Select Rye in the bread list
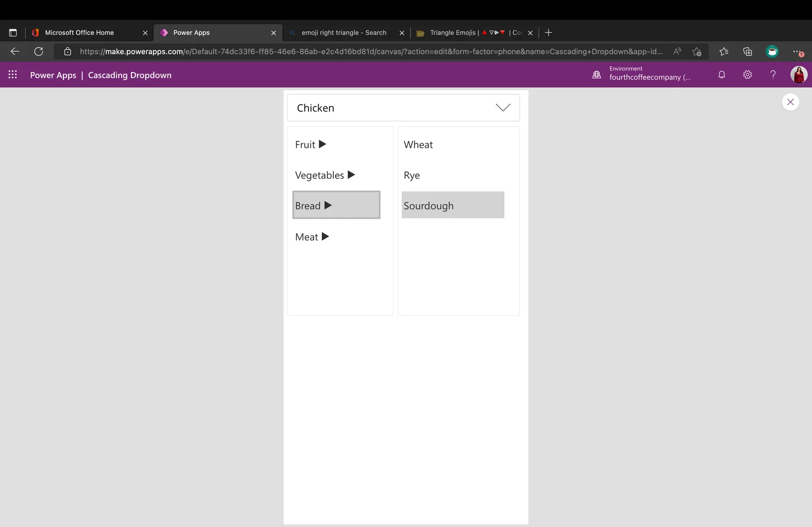The height and width of the screenshot is (527, 812). [412, 175]
